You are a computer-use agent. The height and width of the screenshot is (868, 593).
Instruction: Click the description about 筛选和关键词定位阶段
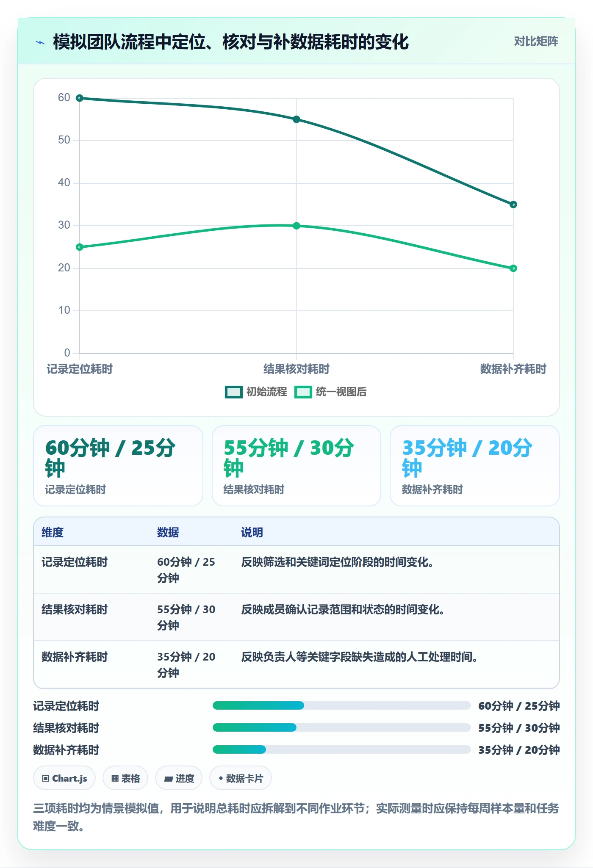click(x=337, y=562)
